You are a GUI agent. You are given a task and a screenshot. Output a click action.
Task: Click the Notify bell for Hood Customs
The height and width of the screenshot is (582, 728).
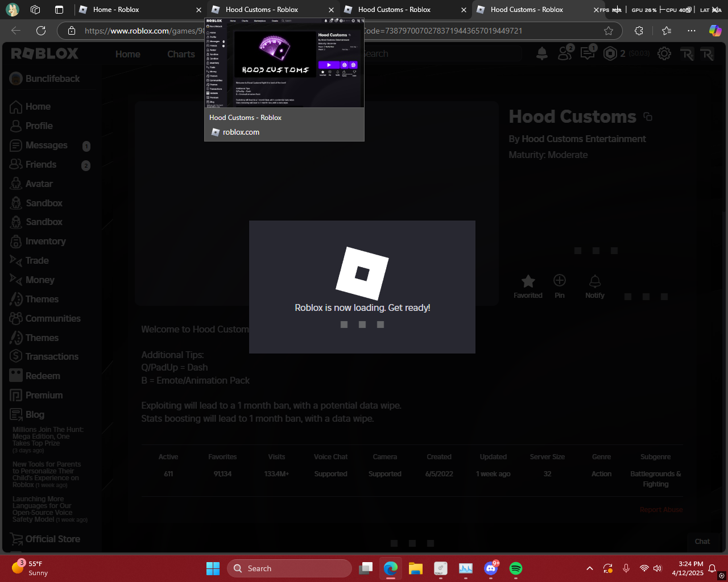(x=595, y=281)
